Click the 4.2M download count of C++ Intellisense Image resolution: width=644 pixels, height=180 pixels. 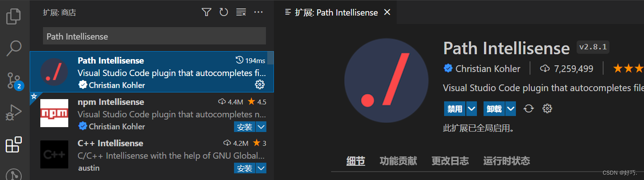pos(235,143)
